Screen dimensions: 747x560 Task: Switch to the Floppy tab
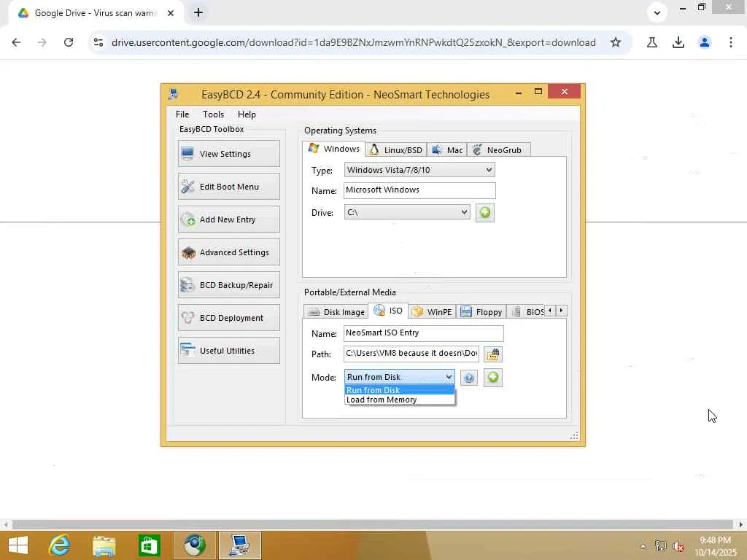481,312
